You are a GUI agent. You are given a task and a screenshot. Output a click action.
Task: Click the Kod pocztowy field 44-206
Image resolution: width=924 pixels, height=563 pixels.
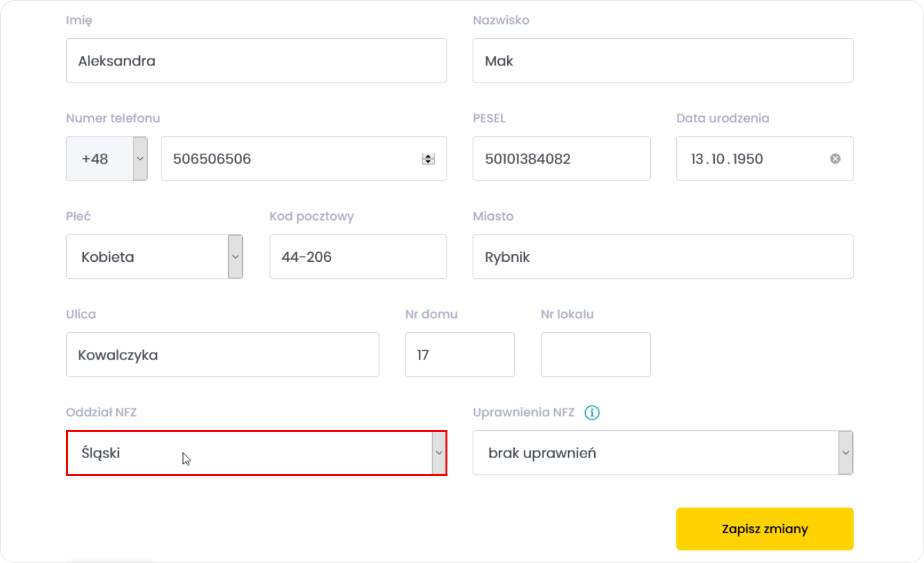(358, 257)
